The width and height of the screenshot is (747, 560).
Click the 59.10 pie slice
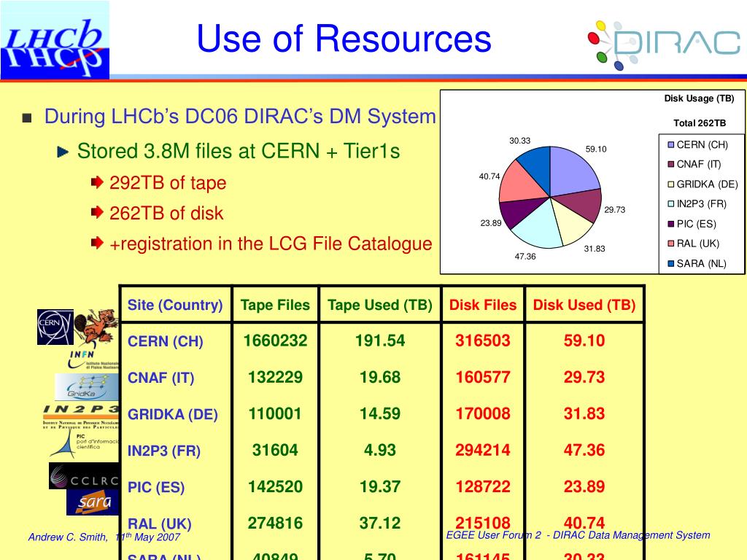point(573,171)
